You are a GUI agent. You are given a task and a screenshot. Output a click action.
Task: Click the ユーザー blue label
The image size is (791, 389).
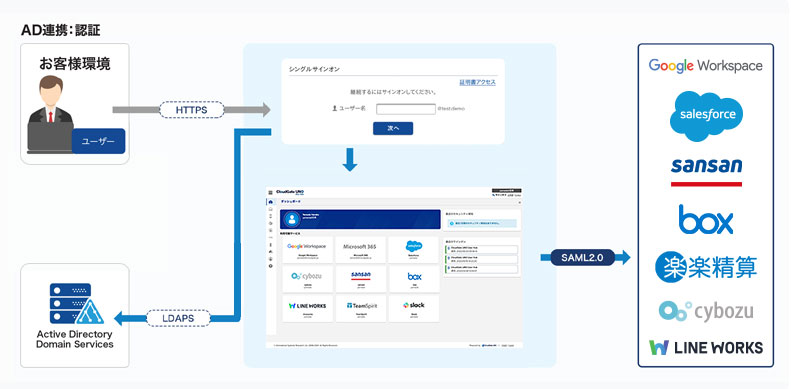[98, 141]
